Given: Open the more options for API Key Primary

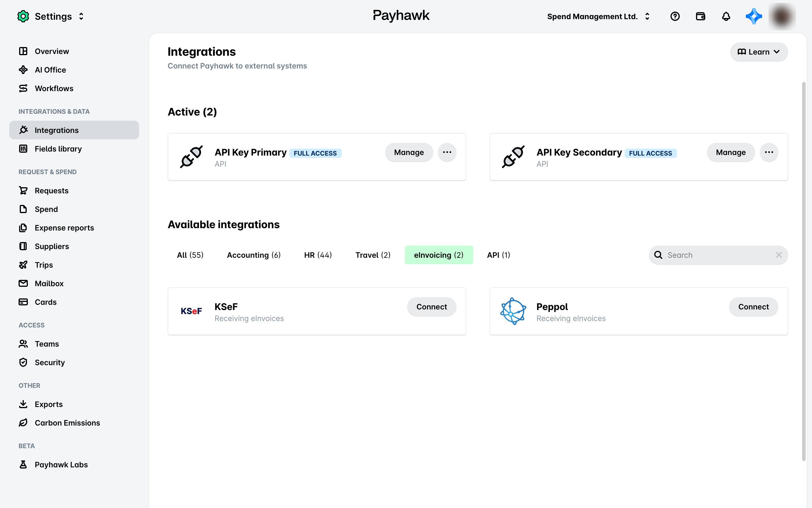Looking at the screenshot, I should tap(447, 152).
